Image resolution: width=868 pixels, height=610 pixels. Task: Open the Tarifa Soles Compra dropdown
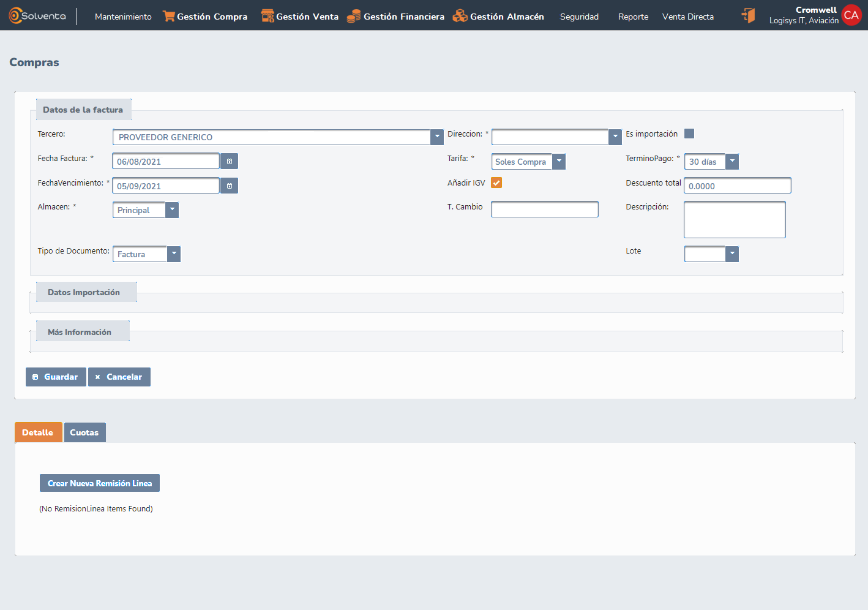559,162
